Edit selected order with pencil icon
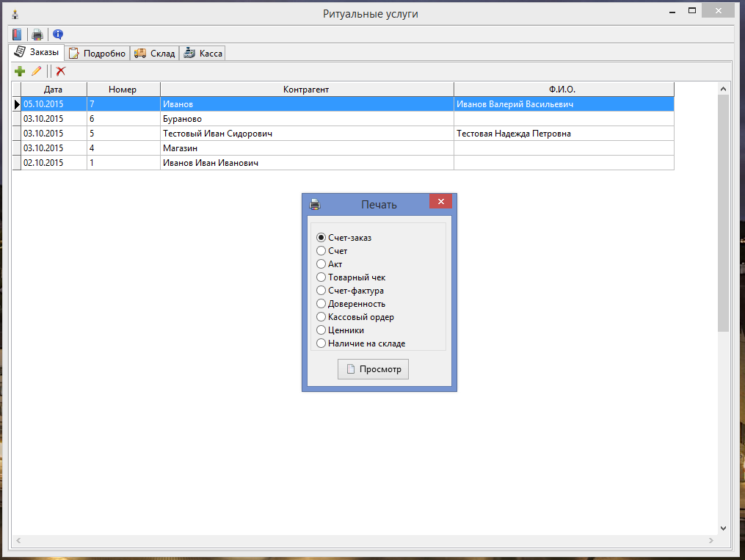The image size is (745, 560). pos(37,71)
